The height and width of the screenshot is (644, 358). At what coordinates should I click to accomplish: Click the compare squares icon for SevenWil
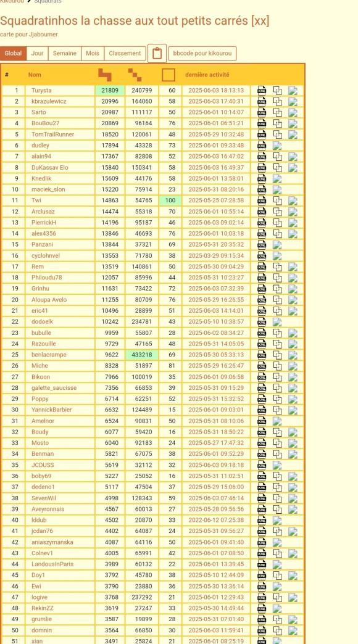tap(277, 498)
